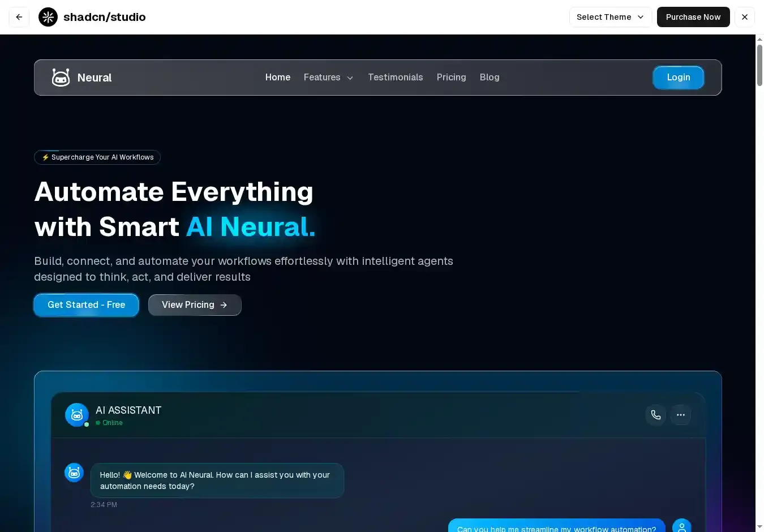The image size is (764, 532).
Task: Click the back arrow icon
Action: tap(19, 17)
